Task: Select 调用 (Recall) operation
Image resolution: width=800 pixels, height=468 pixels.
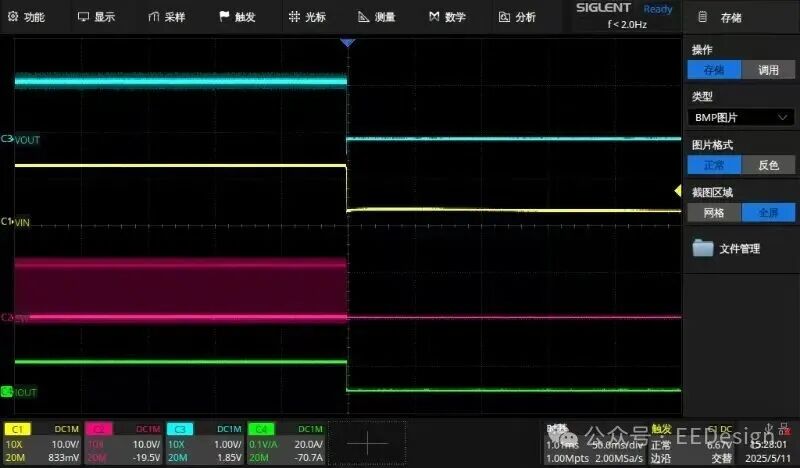Action: 768,70
